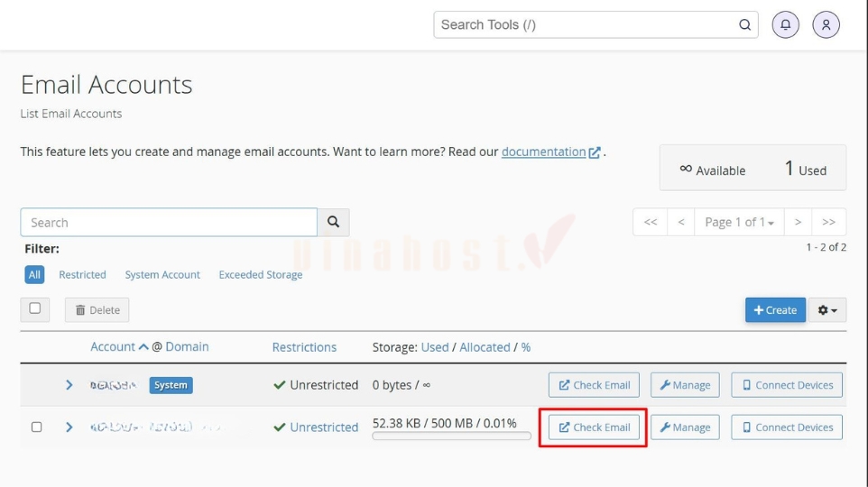Tick the checkbox for the second email account
The image size is (868, 487).
(x=36, y=427)
